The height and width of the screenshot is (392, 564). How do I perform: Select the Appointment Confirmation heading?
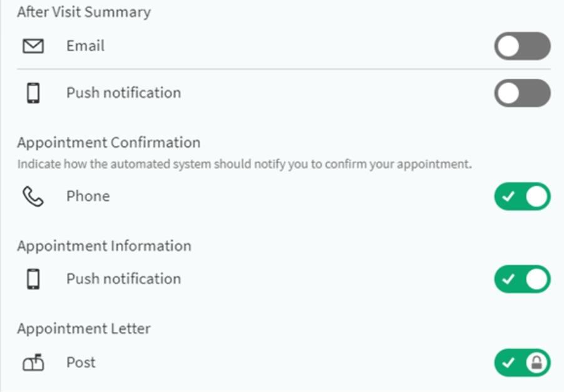pos(109,143)
